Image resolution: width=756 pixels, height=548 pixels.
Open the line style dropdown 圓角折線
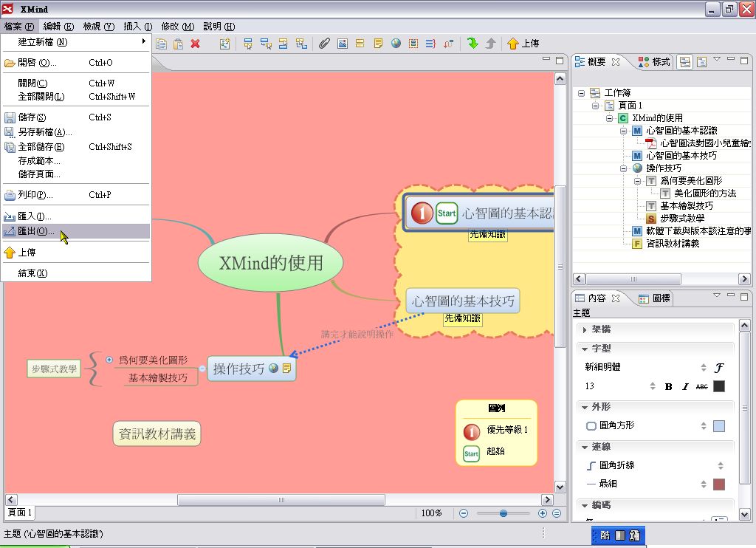[x=655, y=465]
